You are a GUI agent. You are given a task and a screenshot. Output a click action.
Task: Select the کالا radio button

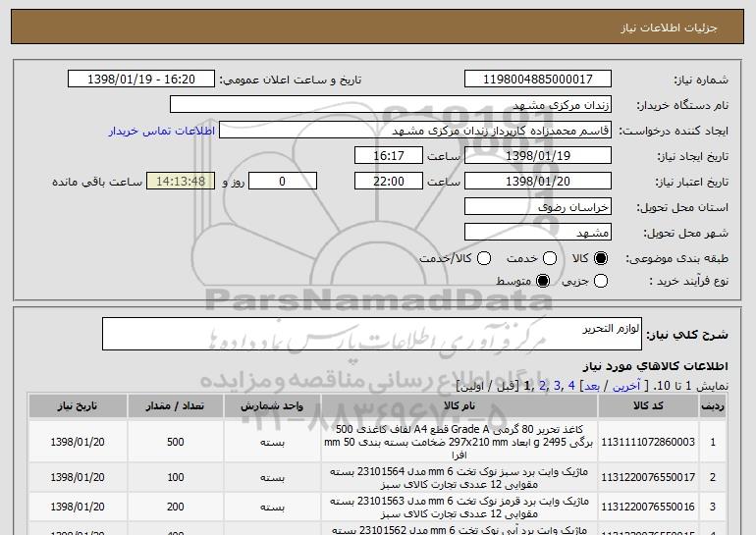tap(601, 258)
